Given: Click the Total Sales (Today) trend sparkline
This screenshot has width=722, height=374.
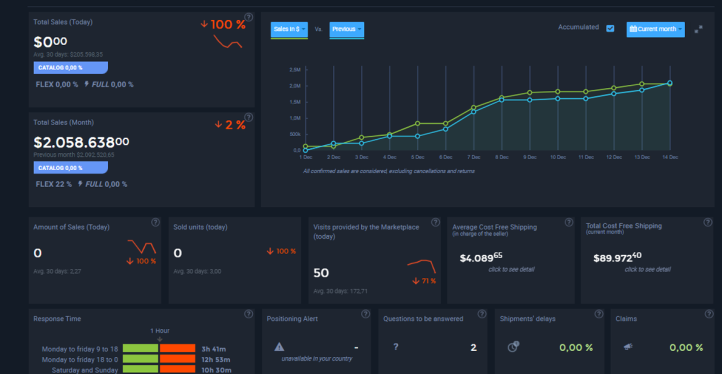Looking at the screenshot, I should [227, 41].
